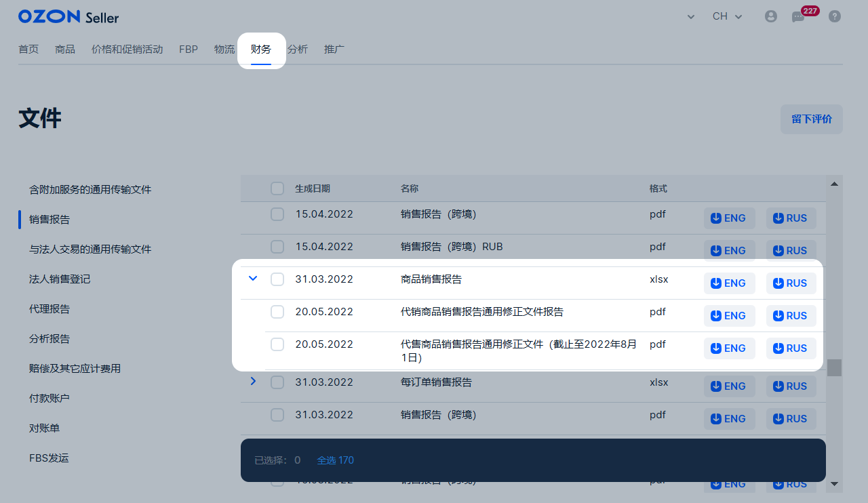
Task: Open the 分析 tab
Action: [298, 49]
